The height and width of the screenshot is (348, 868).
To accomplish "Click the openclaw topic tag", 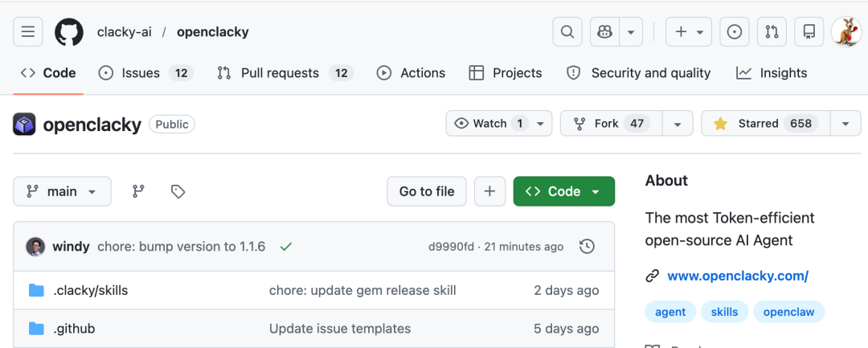I will pyautogui.click(x=789, y=312).
